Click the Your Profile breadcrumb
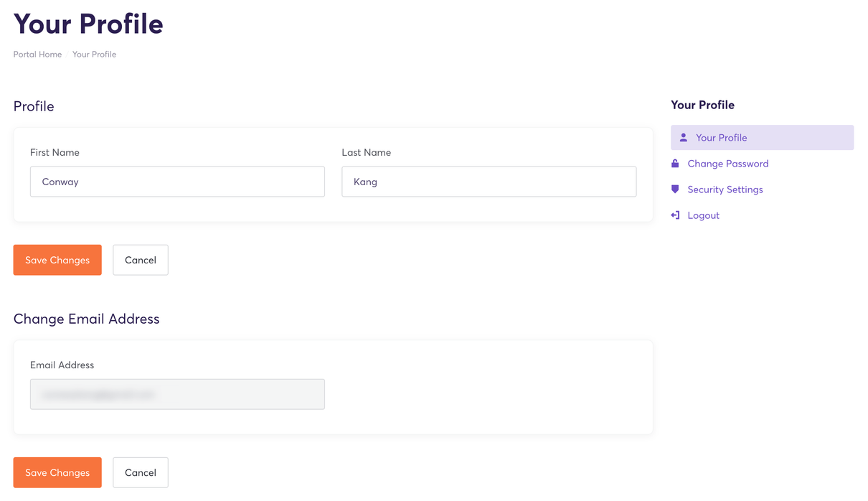 (94, 55)
